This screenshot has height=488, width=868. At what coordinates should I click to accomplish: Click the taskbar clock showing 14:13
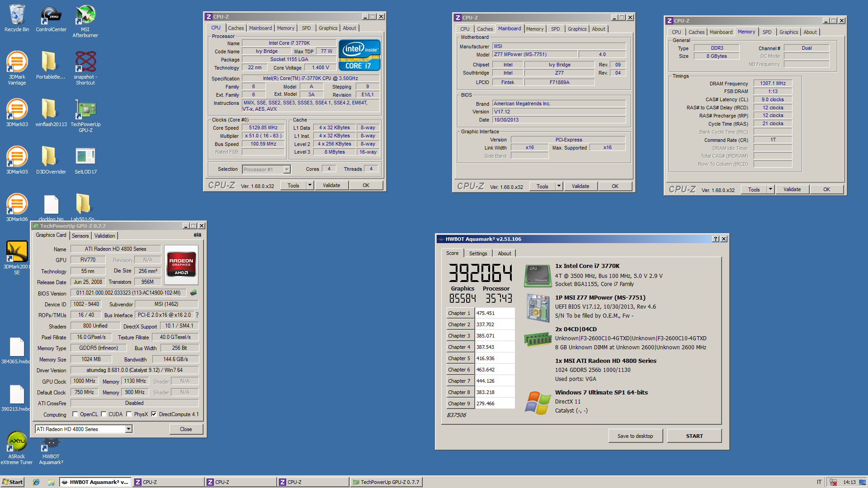coord(849,482)
